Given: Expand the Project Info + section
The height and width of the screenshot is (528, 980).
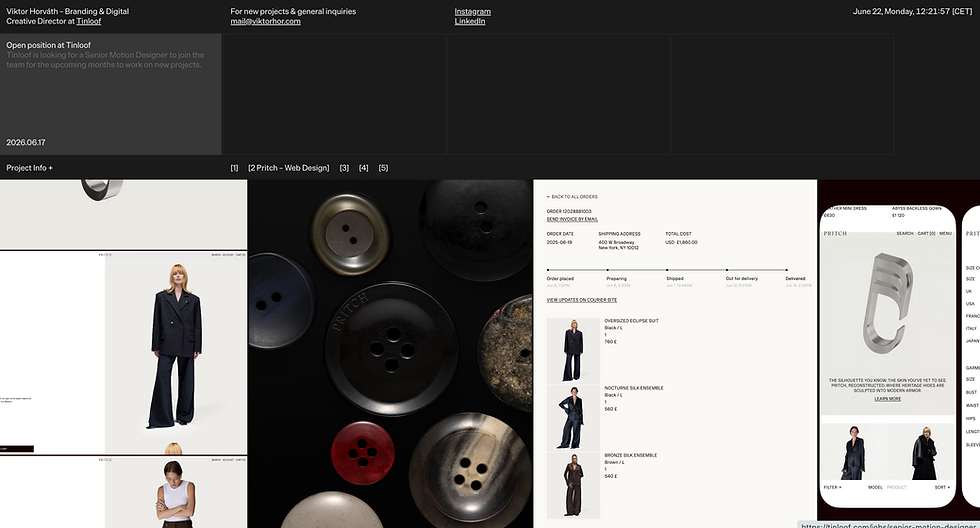Looking at the screenshot, I should pyautogui.click(x=29, y=168).
